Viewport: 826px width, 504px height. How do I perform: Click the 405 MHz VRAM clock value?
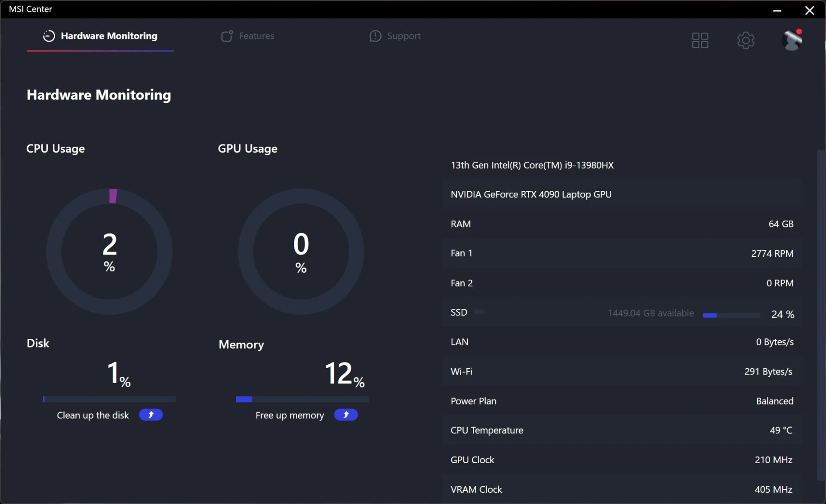pyautogui.click(x=774, y=489)
